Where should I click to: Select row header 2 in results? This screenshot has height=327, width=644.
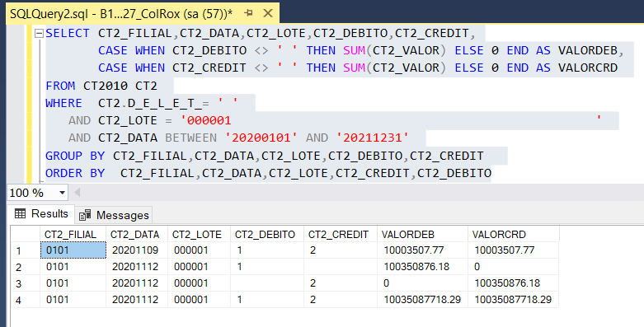25,267
